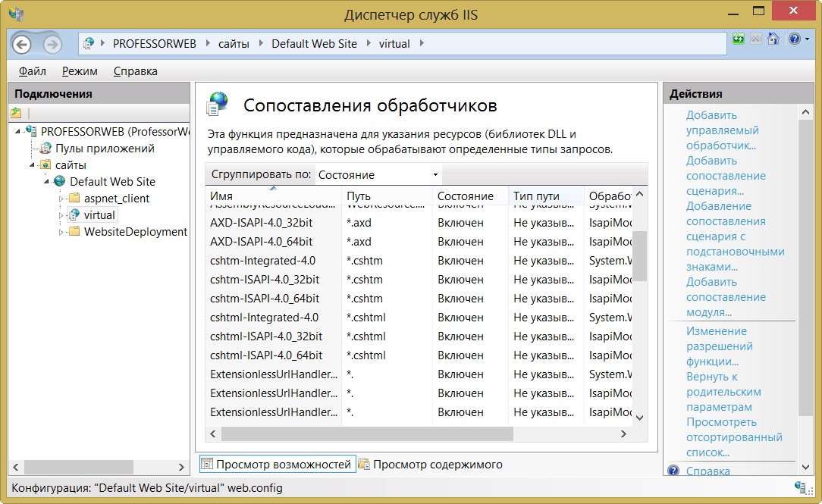The height and width of the screenshot is (504, 822).
Task: Sort by the Имя column header
Action: [x=273, y=196]
